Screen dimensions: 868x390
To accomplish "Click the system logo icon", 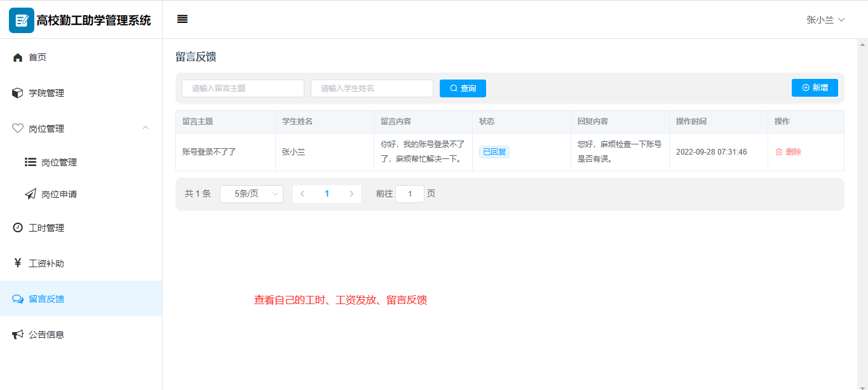I will pyautogui.click(x=21, y=20).
